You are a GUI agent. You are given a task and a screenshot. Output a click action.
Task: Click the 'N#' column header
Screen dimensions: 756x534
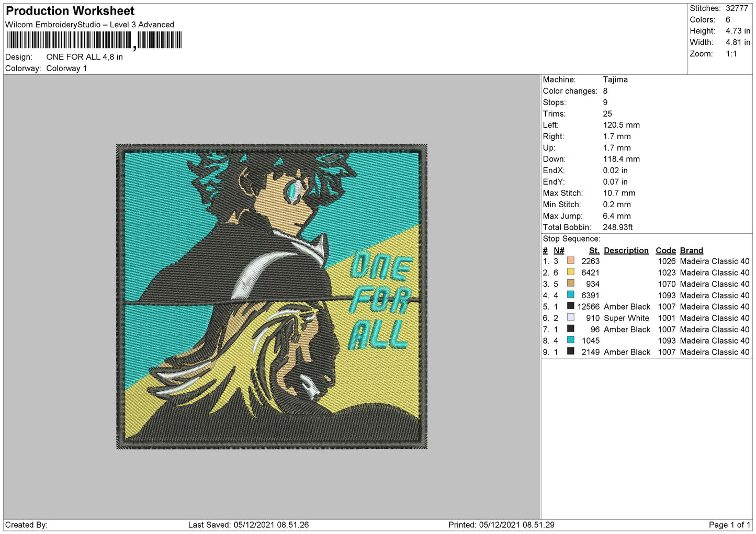pos(559,251)
